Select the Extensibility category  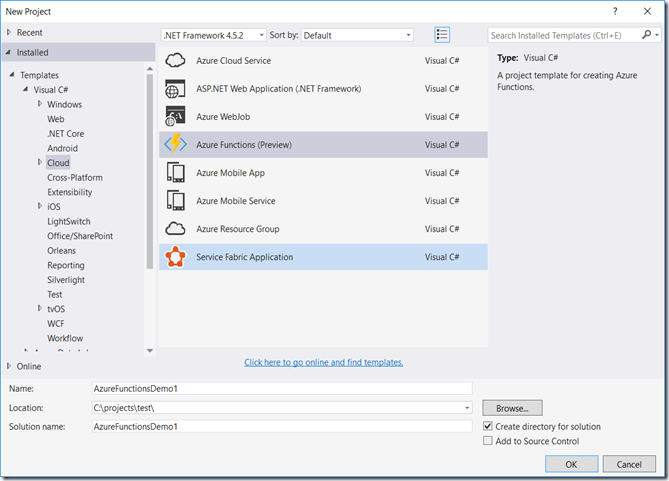70,192
